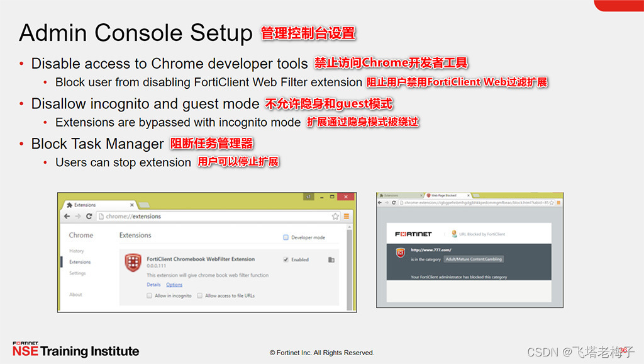Image resolution: width=644 pixels, height=364 pixels.
Task: Close the Extensions tab in right window
Action: pyautogui.click(x=421, y=195)
